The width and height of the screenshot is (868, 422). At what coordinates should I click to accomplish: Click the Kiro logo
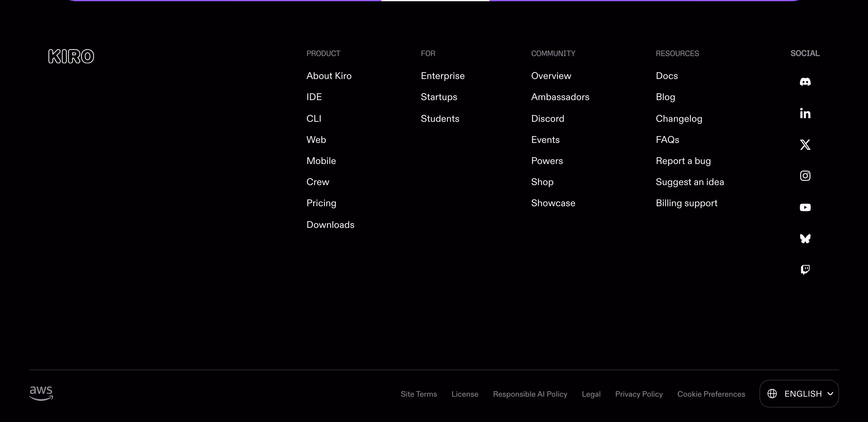71,56
